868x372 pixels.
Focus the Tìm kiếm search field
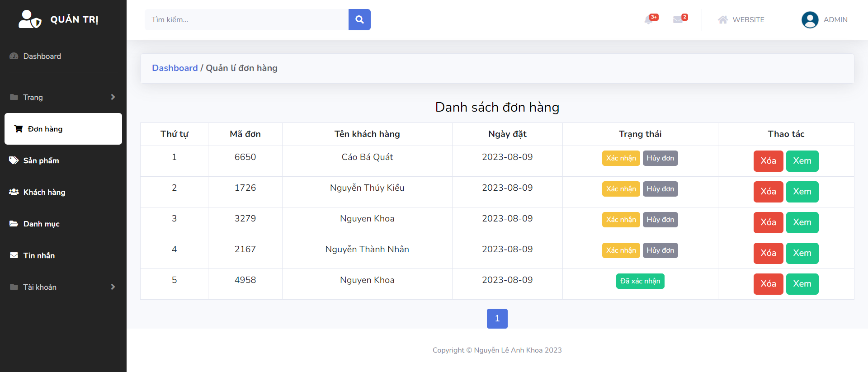tap(246, 19)
